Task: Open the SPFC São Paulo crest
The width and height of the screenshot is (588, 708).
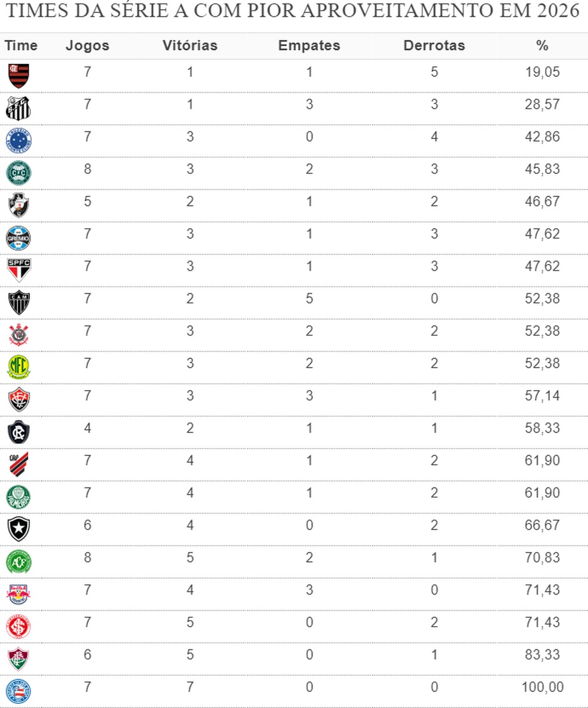Action: click(19, 269)
